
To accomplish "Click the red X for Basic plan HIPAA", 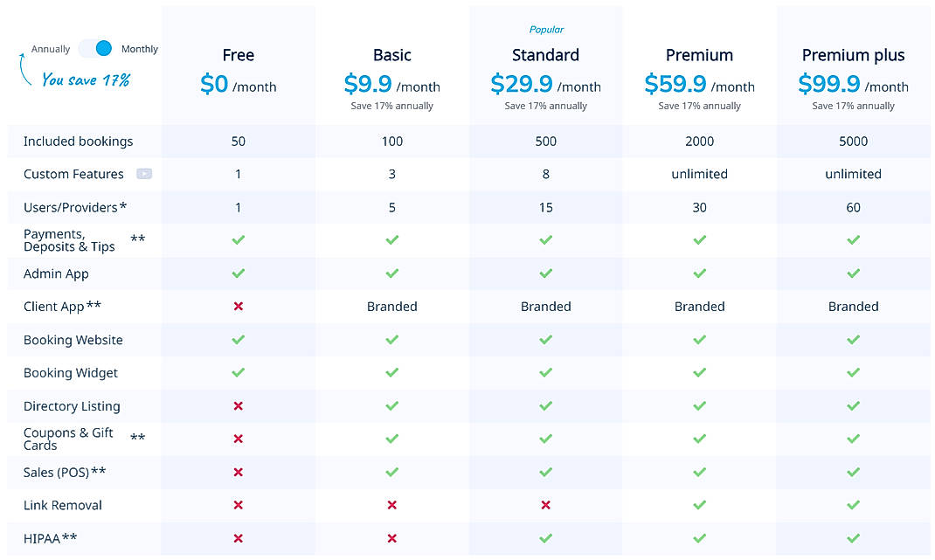I will point(391,539).
